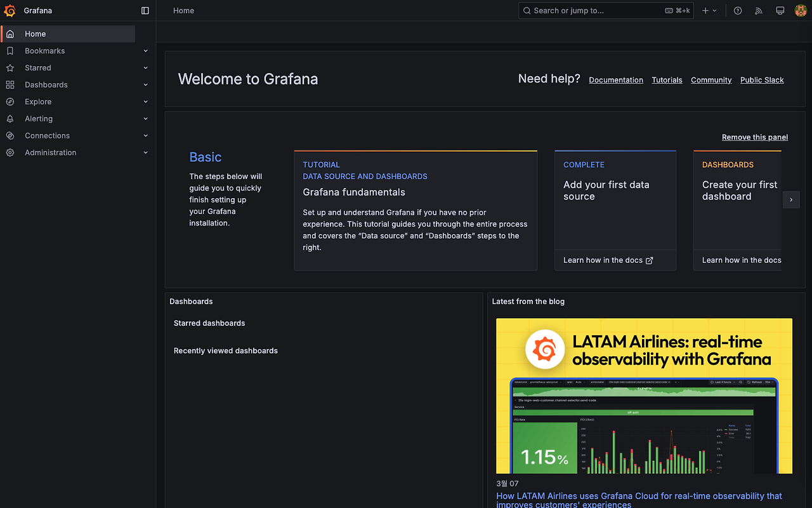Click the Home breadcrumb in top bar
This screenshot has width=812, height=508.
coord(183,11)
